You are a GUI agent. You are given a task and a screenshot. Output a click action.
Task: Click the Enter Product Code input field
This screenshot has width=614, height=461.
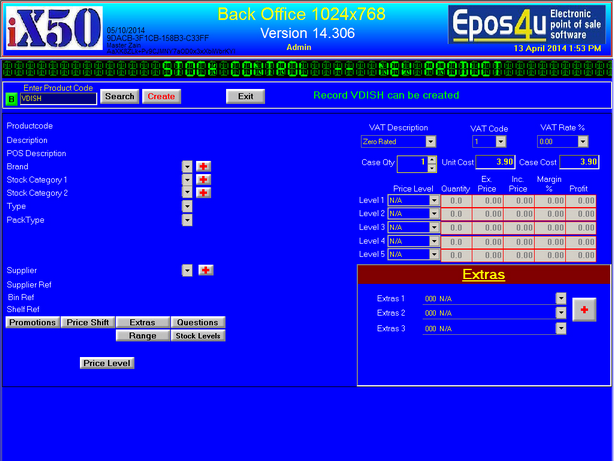58,99
